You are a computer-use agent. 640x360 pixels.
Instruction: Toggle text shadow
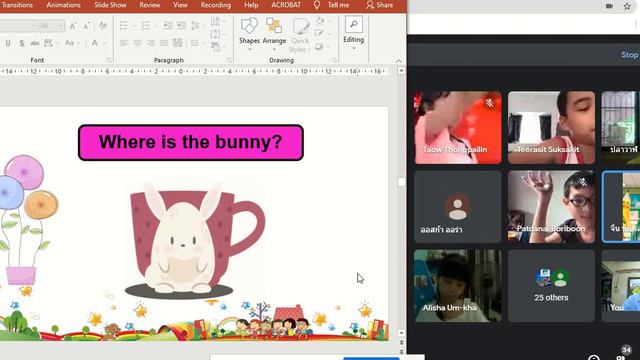(22, 43)
